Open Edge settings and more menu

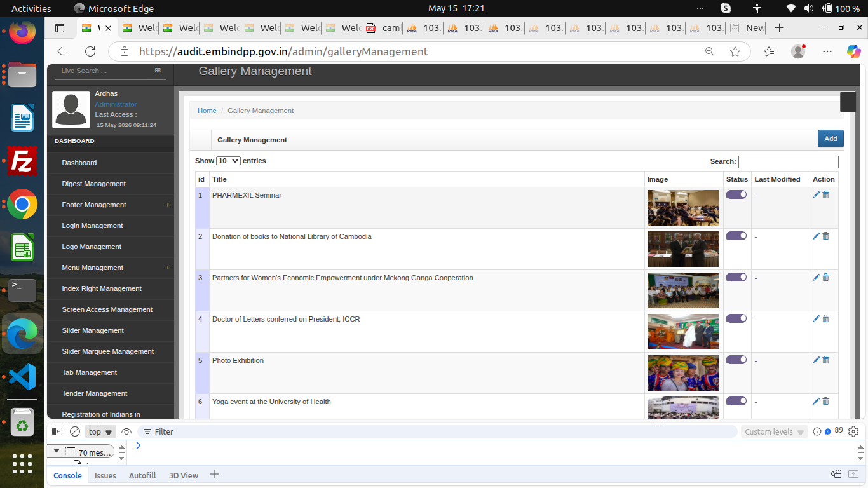(827, 51)
